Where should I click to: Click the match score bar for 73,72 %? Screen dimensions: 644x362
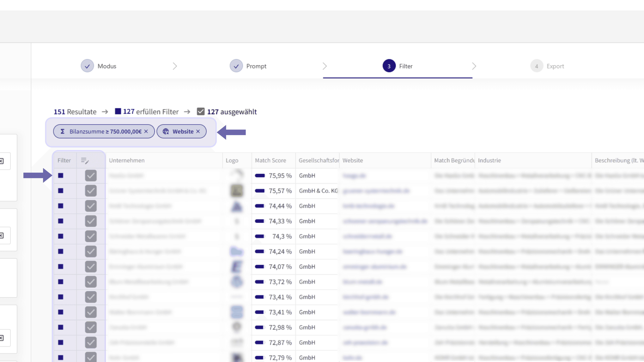260,282
